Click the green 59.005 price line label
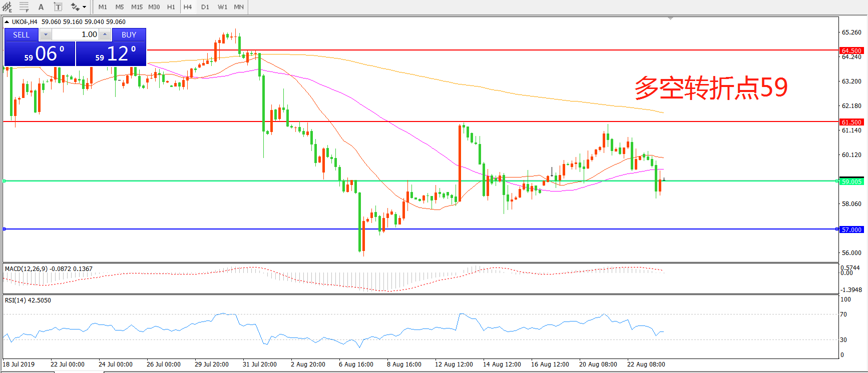The height and width of the screenshot is (373, 868). pyautogui.click(x=851, y=181)
